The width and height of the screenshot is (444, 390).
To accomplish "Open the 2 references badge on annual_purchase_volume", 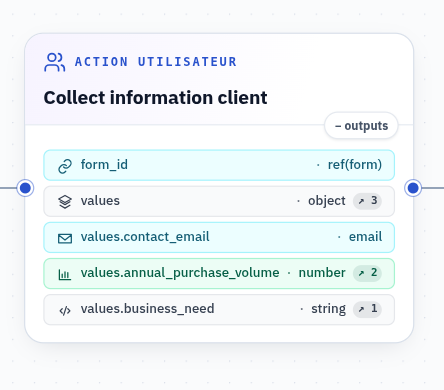I will pyautogui.click(x=367, y=273).
